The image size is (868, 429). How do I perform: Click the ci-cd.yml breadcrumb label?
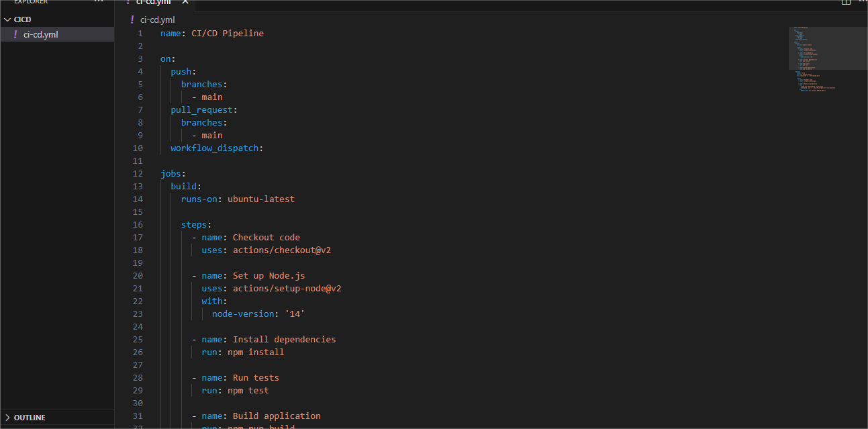157,19
